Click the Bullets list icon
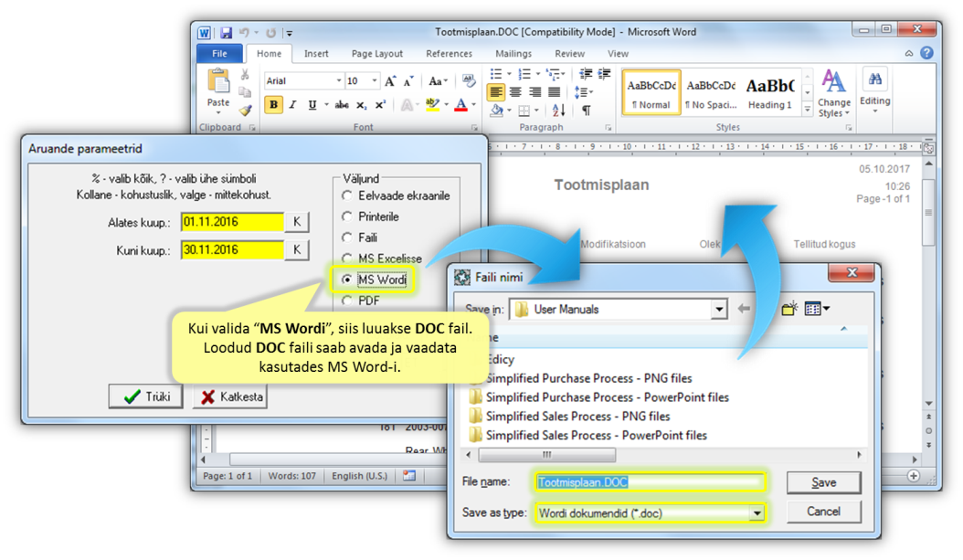 (x=495, y=74)
